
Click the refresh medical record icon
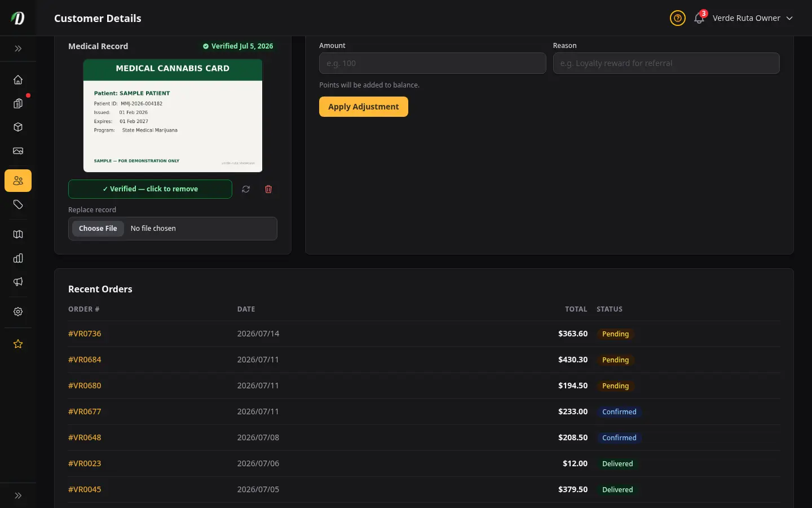[246, 189]
